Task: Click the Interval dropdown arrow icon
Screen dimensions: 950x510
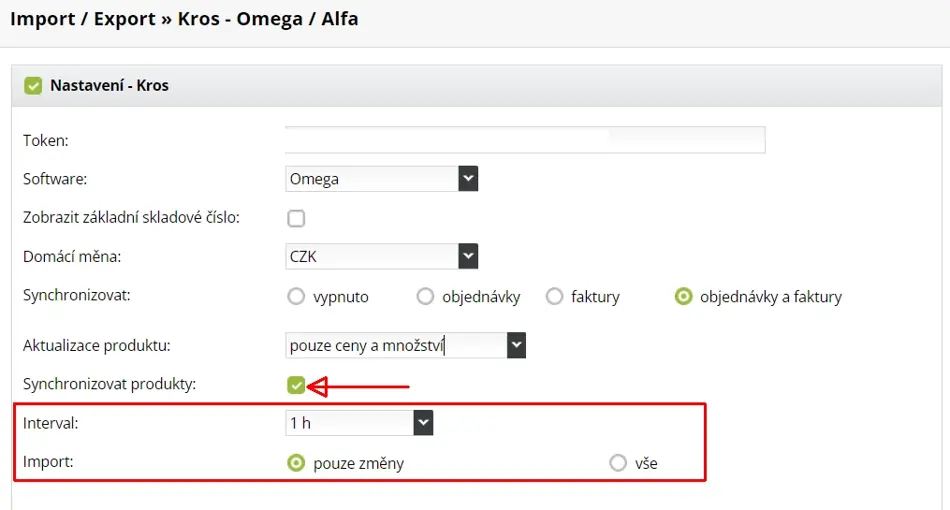Action: tap(424, 423)
